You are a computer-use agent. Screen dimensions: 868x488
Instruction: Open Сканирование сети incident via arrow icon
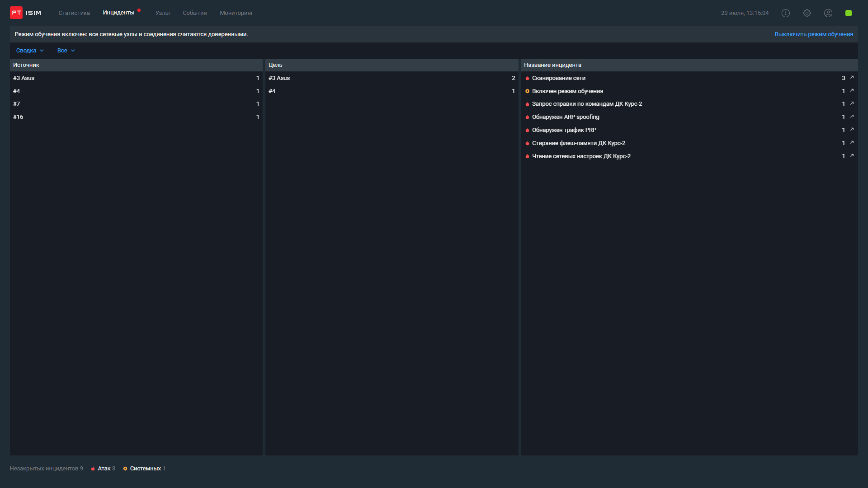(852, 78)
